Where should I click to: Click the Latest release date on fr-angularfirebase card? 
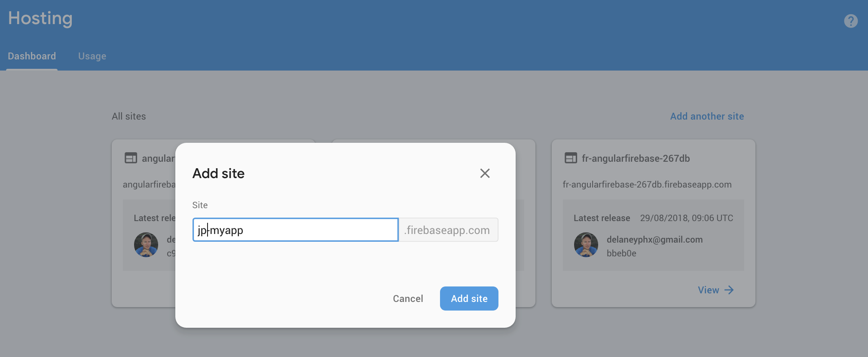(x=686, y=218)
